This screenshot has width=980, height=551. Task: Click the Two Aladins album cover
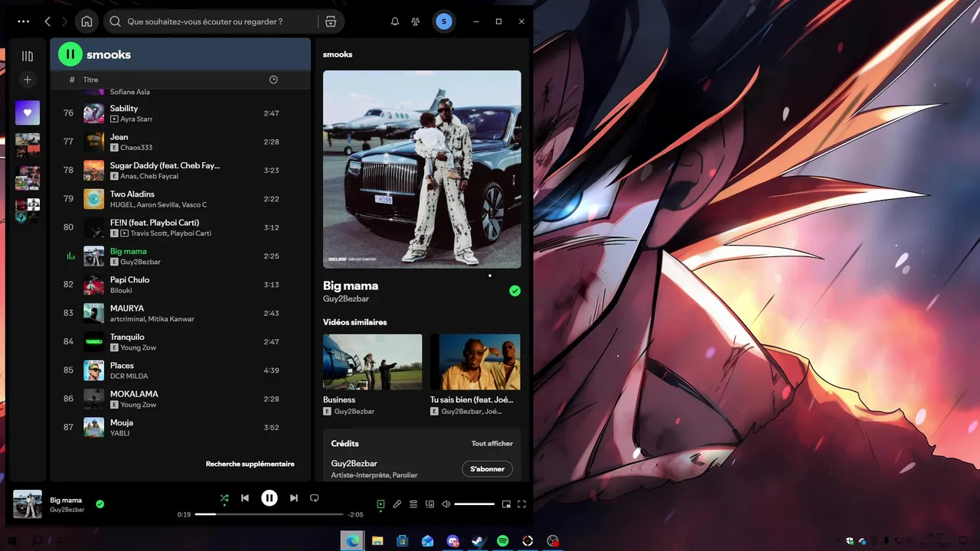(x=93, y=199)
